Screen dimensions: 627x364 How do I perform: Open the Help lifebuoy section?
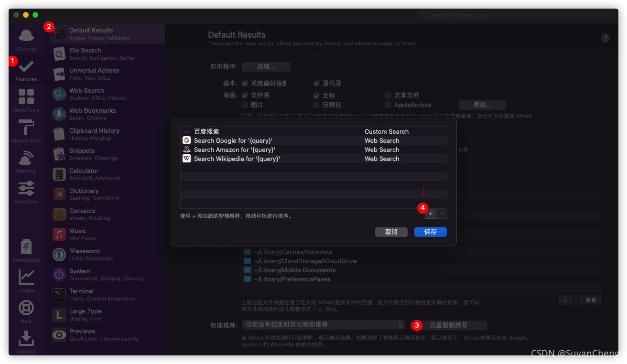(26, 311)
